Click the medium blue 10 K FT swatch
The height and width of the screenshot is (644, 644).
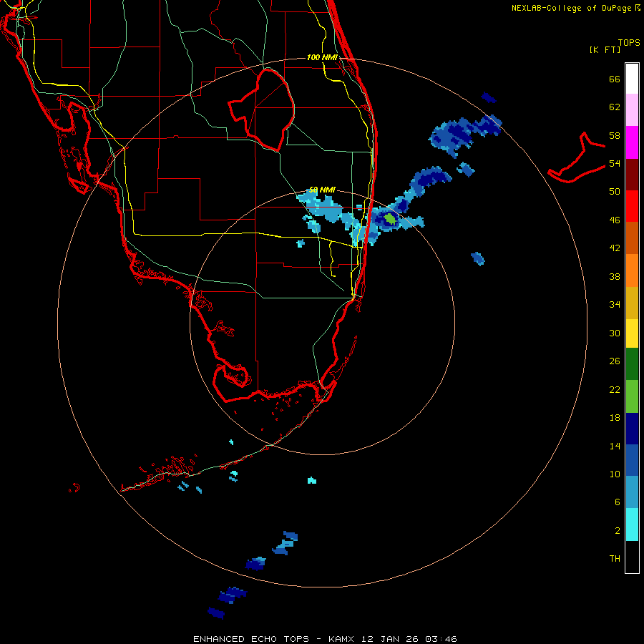[632, 460]
